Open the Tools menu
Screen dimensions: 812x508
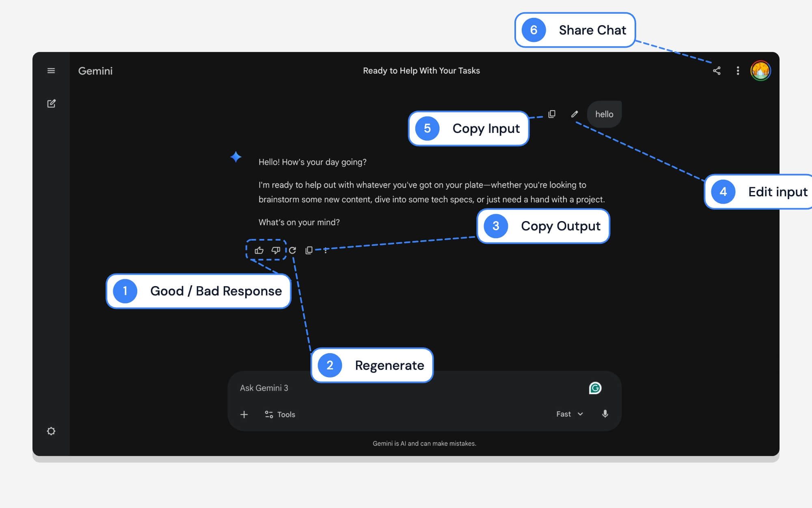[279, 414]
